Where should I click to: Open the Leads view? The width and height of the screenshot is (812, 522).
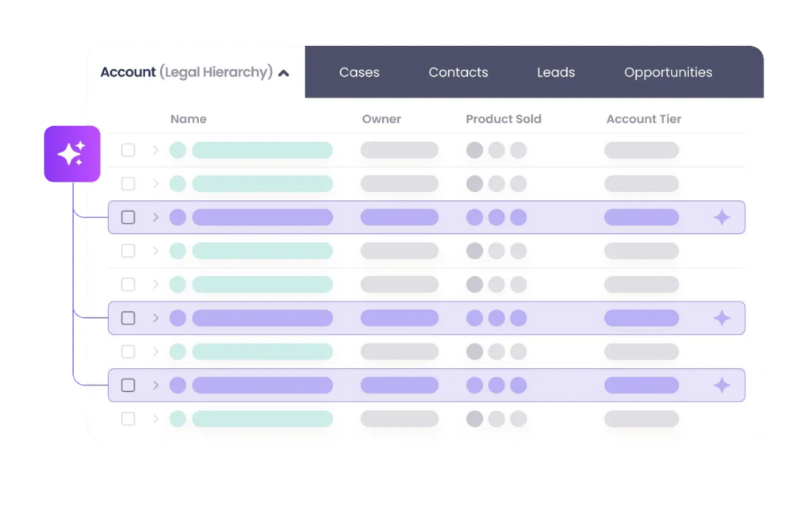pos(555,71)
